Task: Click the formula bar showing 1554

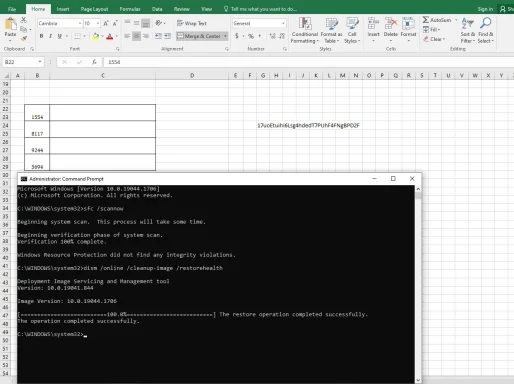Action: 308,62
